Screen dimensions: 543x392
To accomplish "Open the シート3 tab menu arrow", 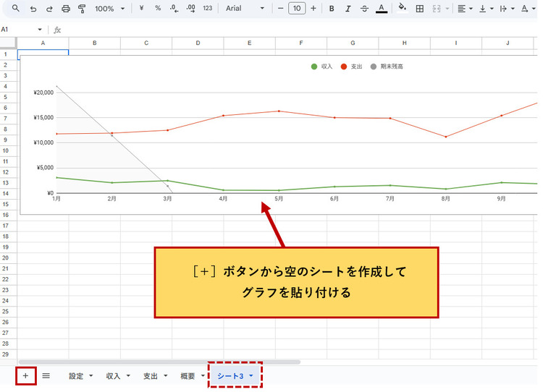I will pos(251,376).
